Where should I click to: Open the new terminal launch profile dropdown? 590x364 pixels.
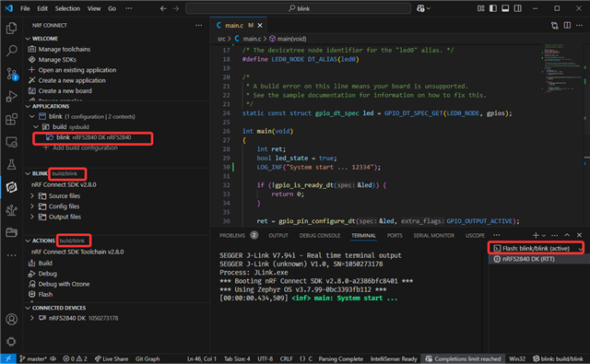544,235
